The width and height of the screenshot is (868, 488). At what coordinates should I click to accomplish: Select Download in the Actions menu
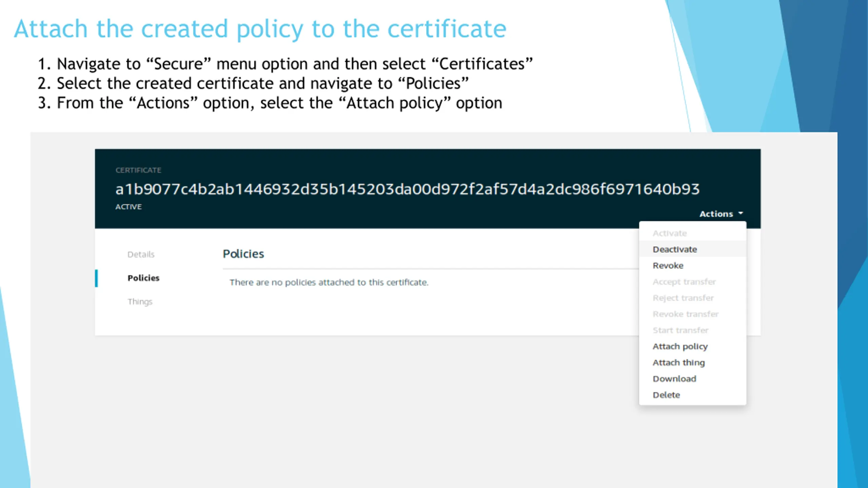692,379
